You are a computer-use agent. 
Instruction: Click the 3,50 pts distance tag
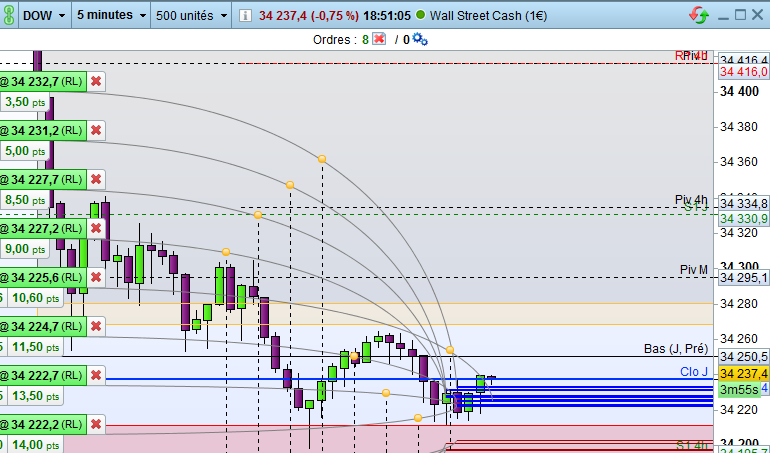(x=25, y=102)
